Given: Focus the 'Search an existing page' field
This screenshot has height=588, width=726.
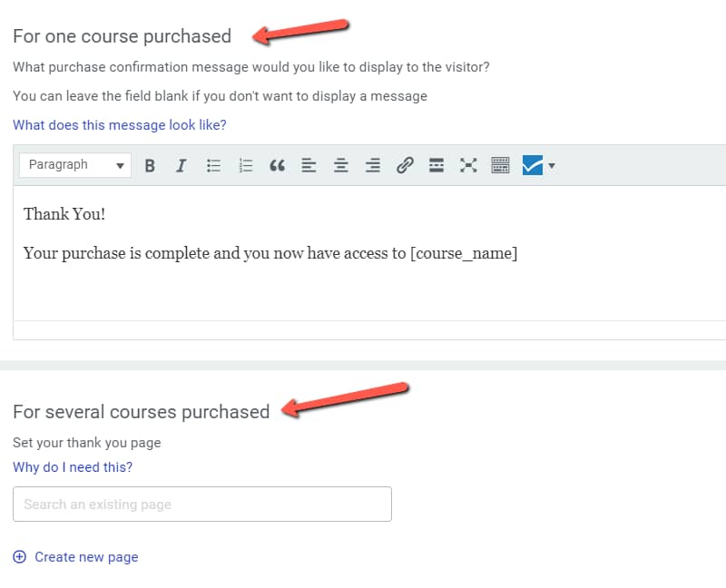Looking at the screenshot, I should [202, 505].
